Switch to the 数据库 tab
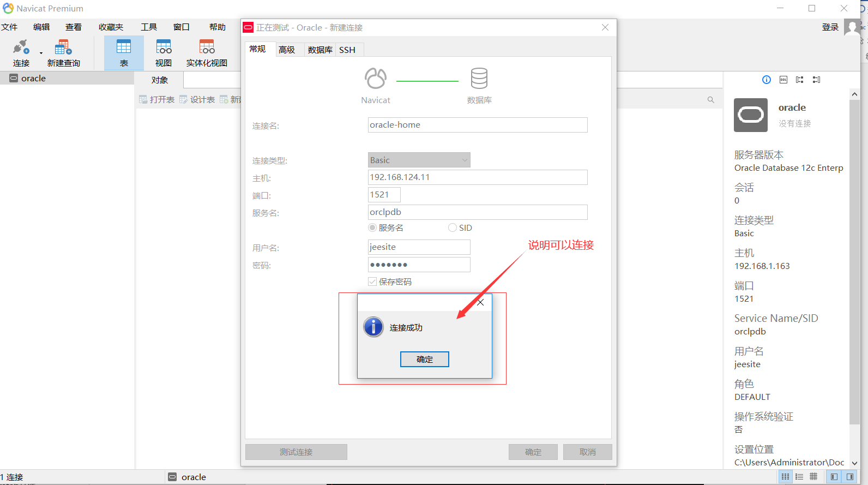 click(x=320, y=50)
